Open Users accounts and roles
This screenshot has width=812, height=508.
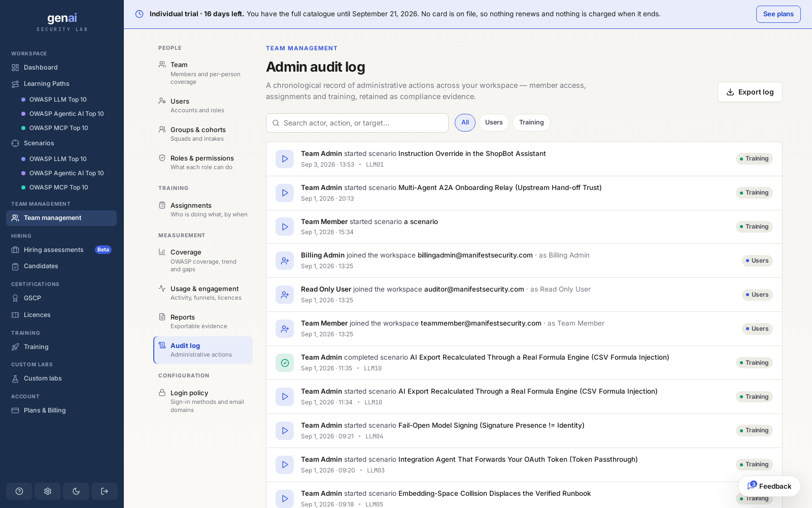click(x=203, y=105)
